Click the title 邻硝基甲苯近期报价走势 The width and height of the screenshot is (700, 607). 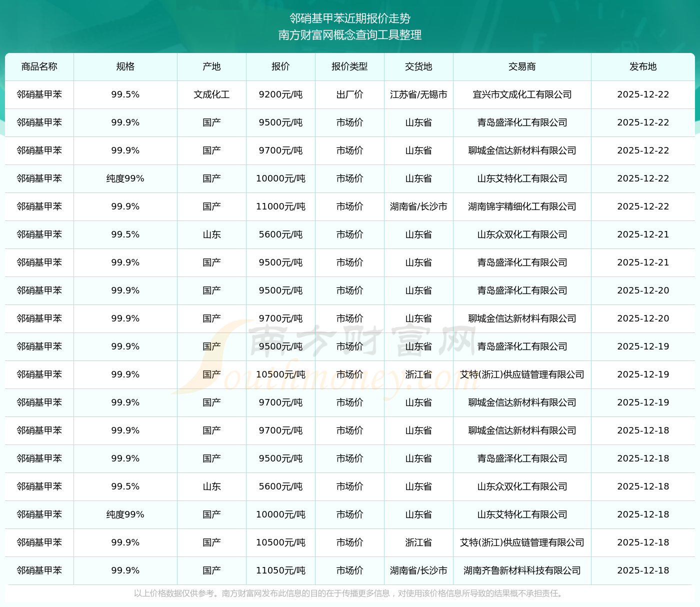pos(350,18)
